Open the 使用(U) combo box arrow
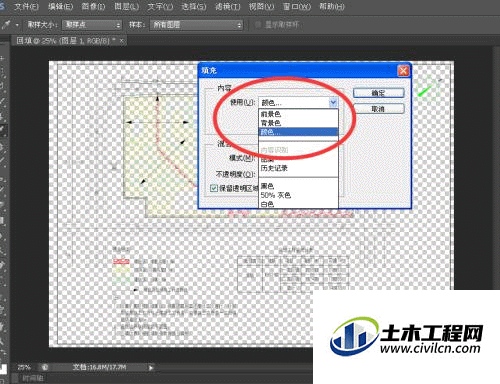This screenshot has width=500, height=384. tap(333, 102)
